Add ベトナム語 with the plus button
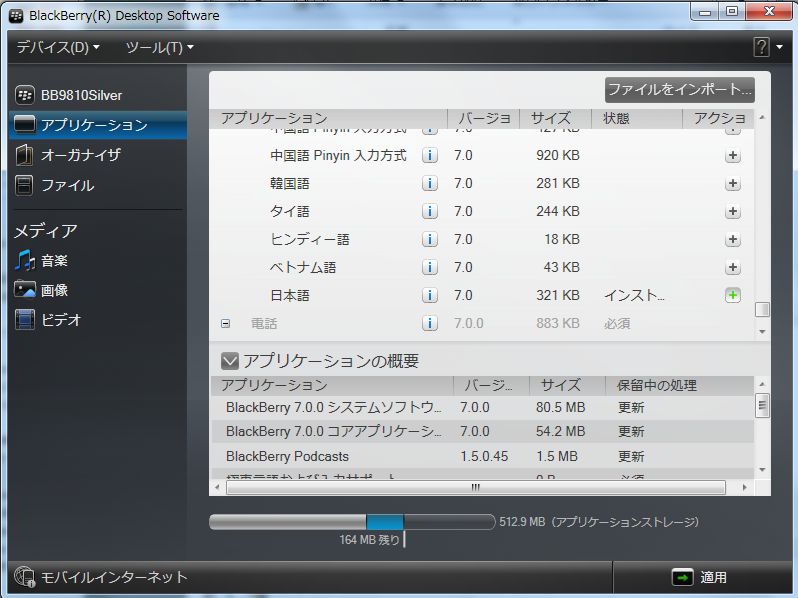 pos(732,267)
